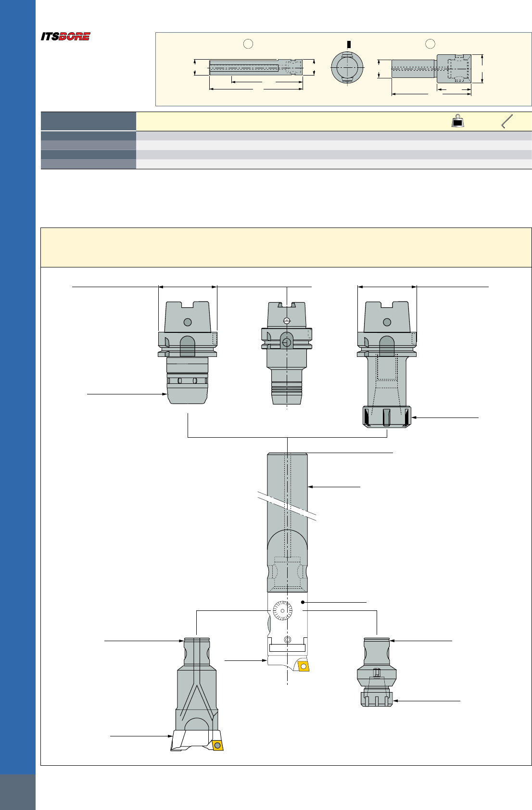Click the collet nut on the lower-right adapter
This screenshot has width=532, height=810.
coord(377,699)
